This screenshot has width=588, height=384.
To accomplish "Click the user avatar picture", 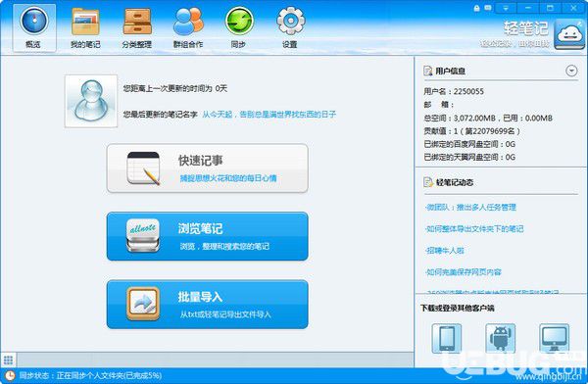I will tap(91, 101).
